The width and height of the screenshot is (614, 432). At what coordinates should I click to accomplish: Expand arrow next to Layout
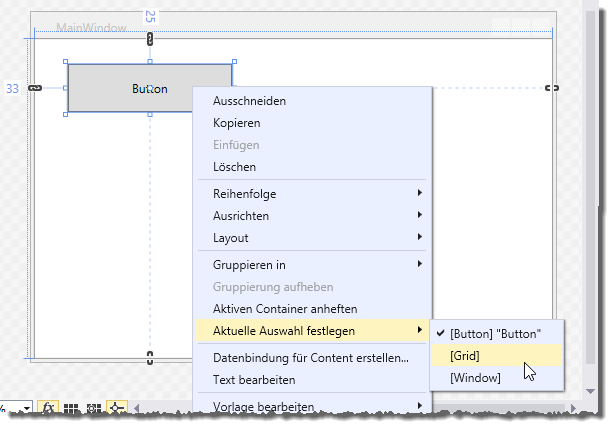coord(420,237)
